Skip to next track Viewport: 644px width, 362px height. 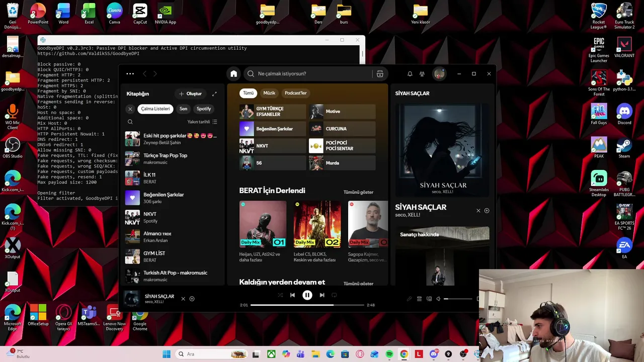click(x=322, y=295)
